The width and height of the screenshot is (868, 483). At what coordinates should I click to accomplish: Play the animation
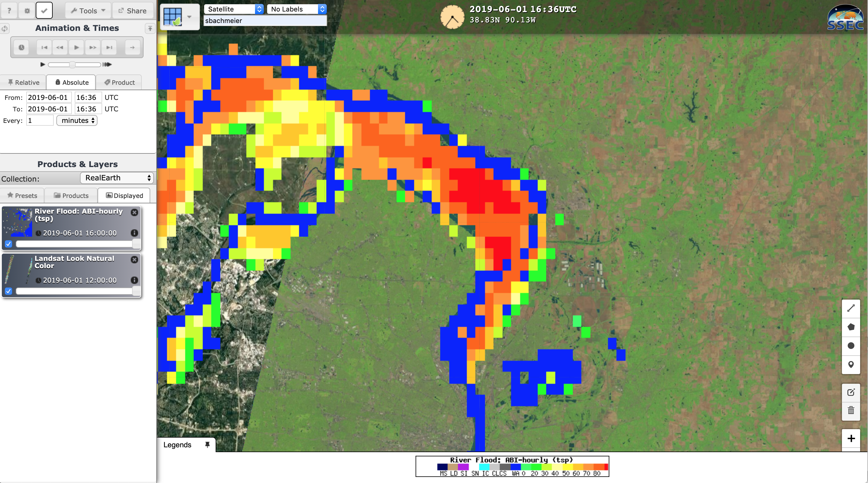[76, 48]
